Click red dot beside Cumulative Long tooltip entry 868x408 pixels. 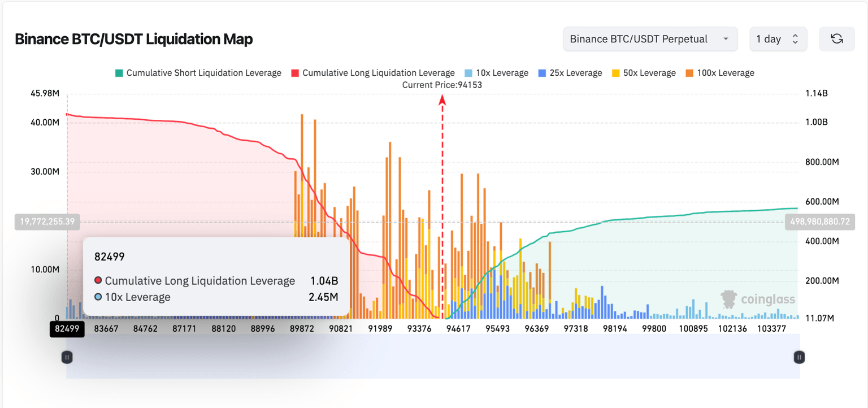tap(98, 281)
